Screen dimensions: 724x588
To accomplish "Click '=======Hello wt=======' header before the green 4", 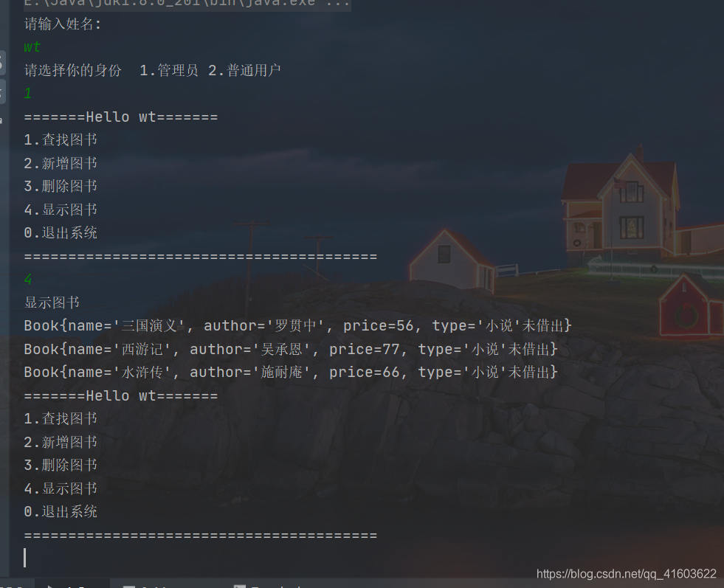I will point(120,117).
